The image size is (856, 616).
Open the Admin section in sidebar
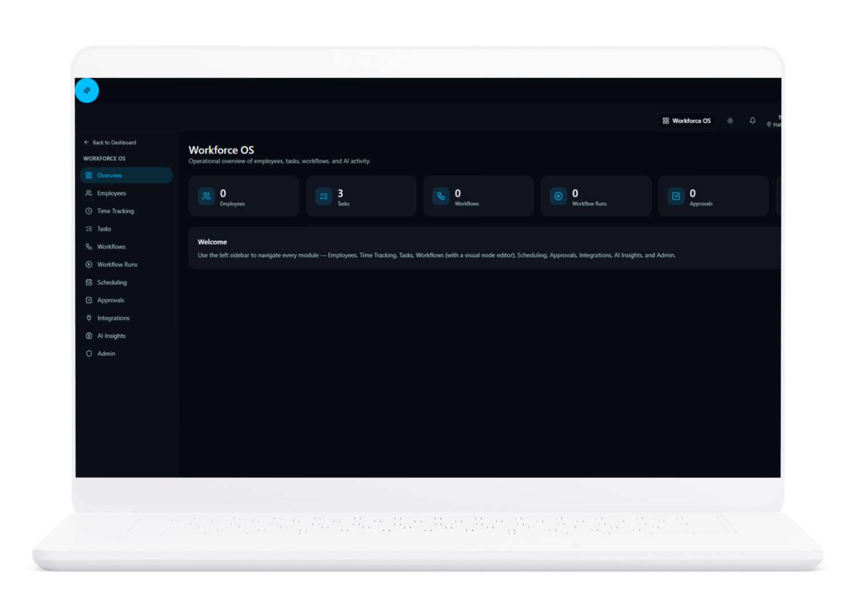click(x=126, y=354)
